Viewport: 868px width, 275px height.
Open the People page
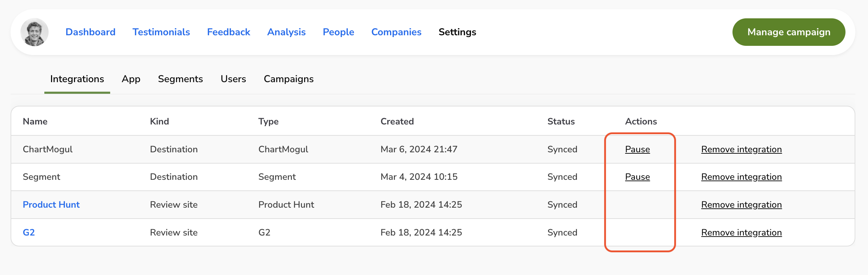tap(338, 32)
